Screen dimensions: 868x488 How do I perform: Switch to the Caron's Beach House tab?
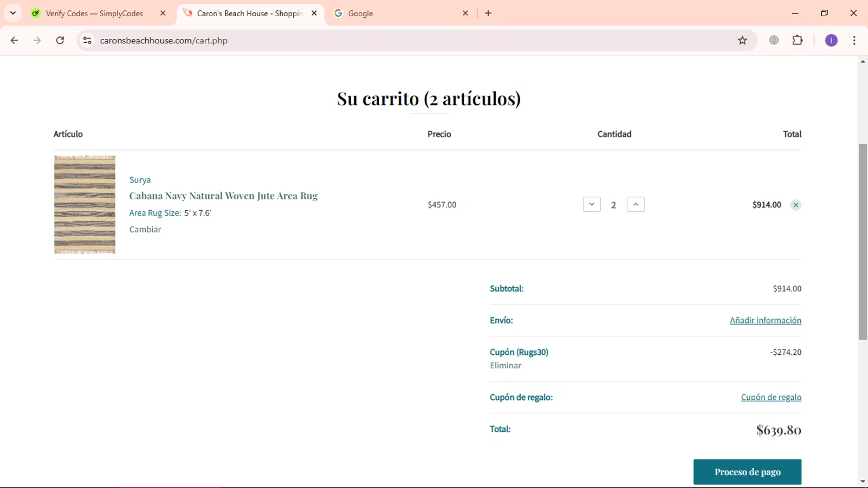[250, 13]
